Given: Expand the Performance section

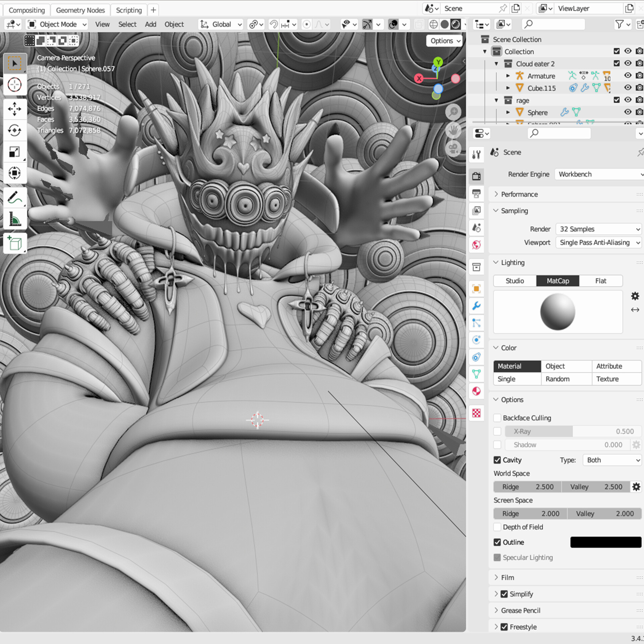Looking at the screenshot, I should (x=519, y=194).
